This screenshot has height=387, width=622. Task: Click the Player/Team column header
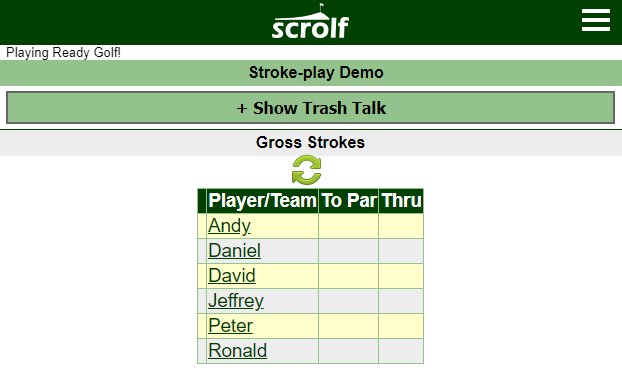click(x=262, y=201)
